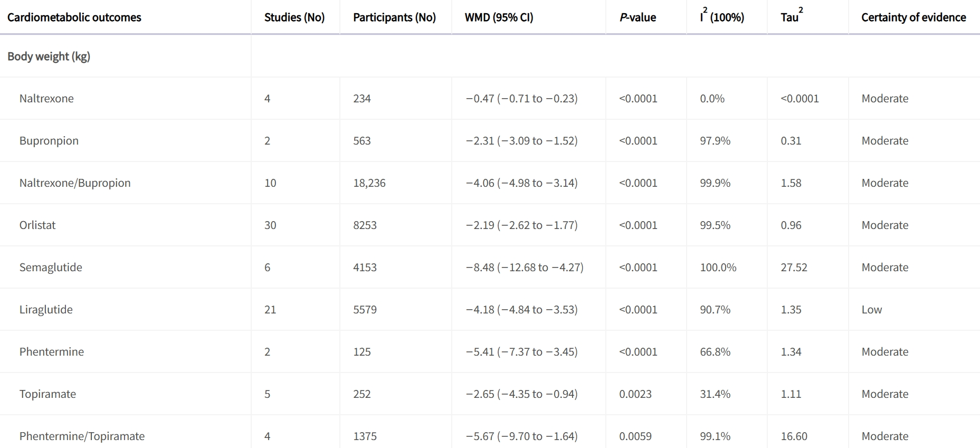
Task: Click the Orlistat row label
Action: pyautogui.click(x=37, y=225)
